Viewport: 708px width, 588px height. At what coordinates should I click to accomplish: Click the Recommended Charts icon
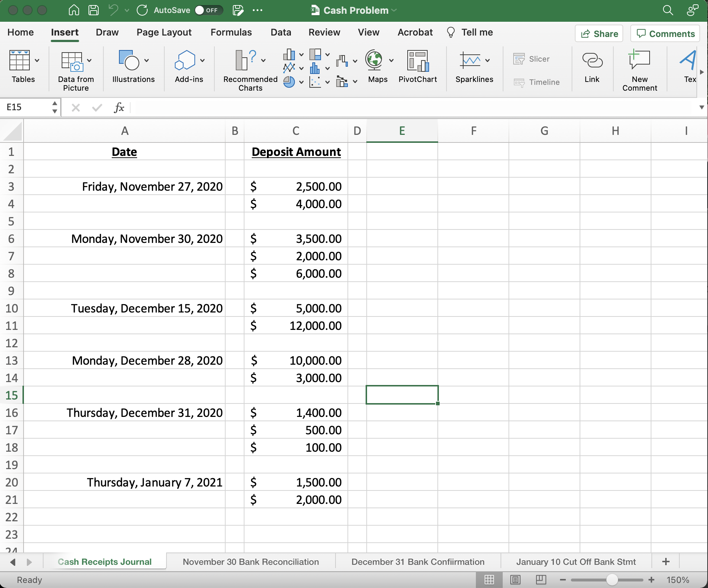click(246, 61)
